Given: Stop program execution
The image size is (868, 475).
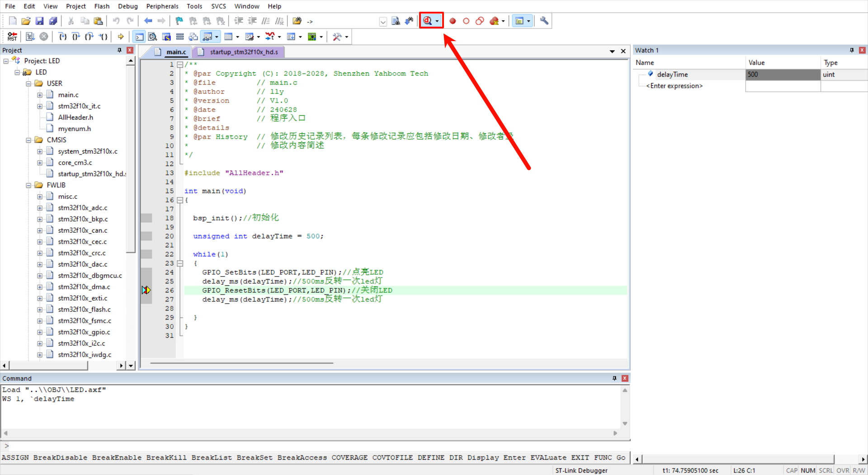Looking at the screenshot, I should click(44, 37).
